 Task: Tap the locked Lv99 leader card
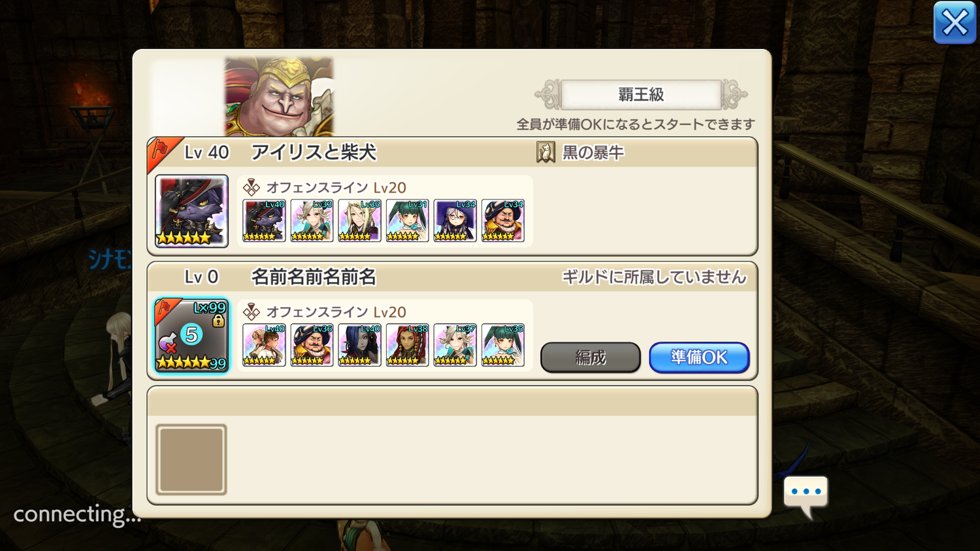point(191,335)
